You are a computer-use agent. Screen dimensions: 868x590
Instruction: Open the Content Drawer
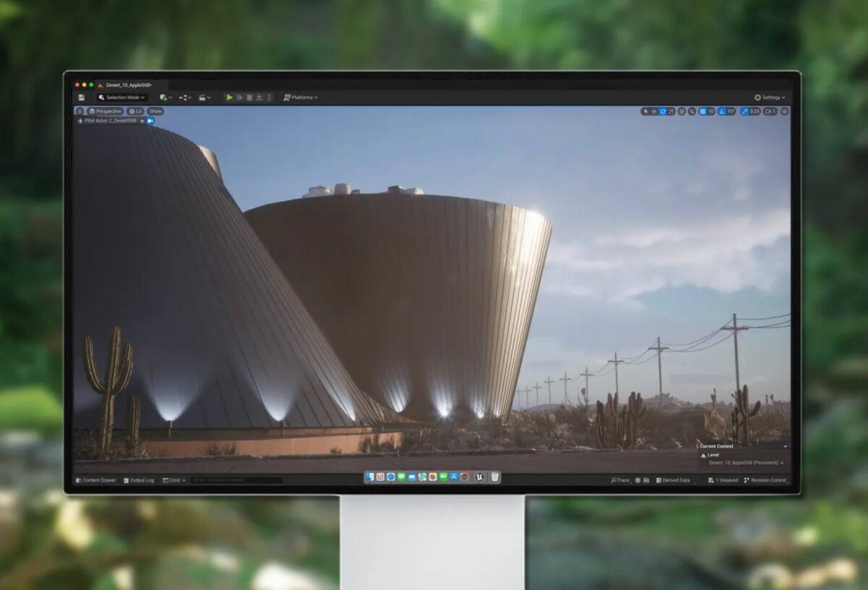click(x=95, y=480)
